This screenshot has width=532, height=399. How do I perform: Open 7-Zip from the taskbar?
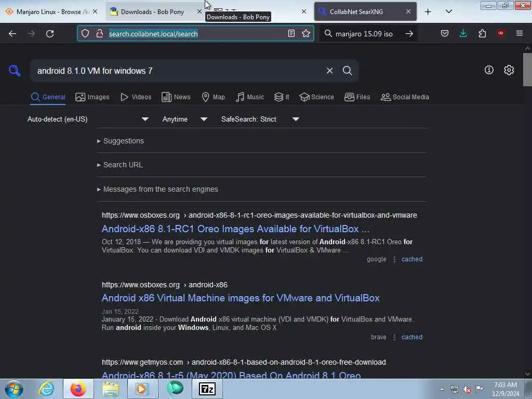pyautogui.click(x=207, y=389)
